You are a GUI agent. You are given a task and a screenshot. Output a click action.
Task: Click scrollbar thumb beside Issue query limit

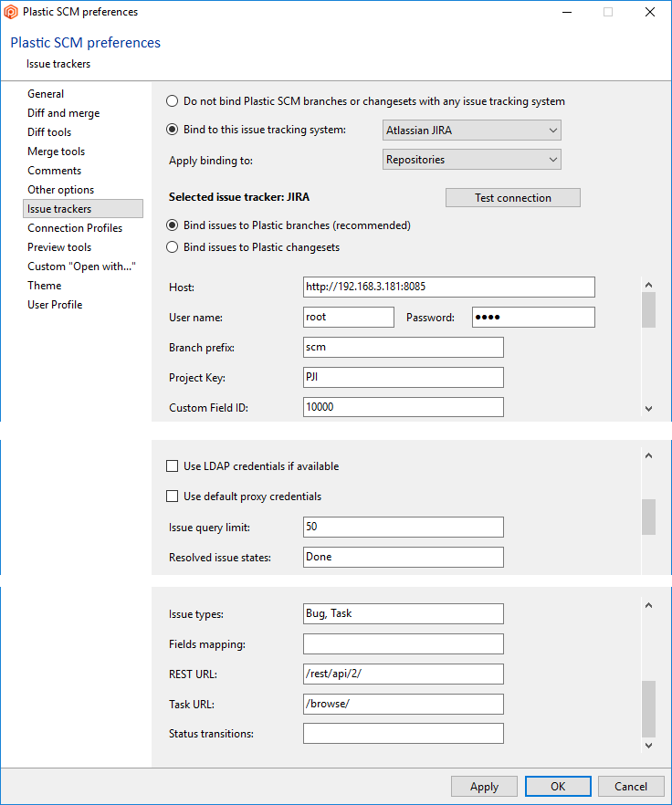(648, 517)
